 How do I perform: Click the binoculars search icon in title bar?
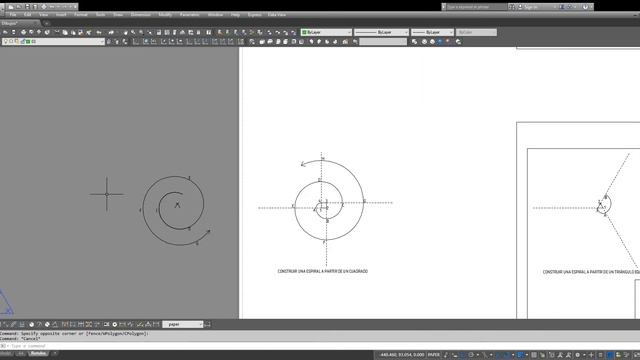click(511, 7)
